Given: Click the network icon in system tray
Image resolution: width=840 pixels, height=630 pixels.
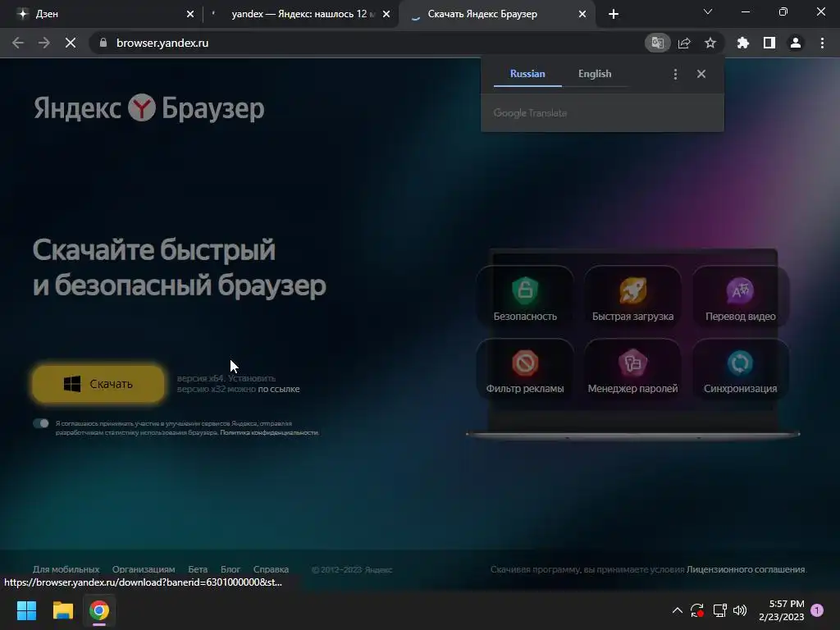Looking at the screenshot, I should pos(719,610).
